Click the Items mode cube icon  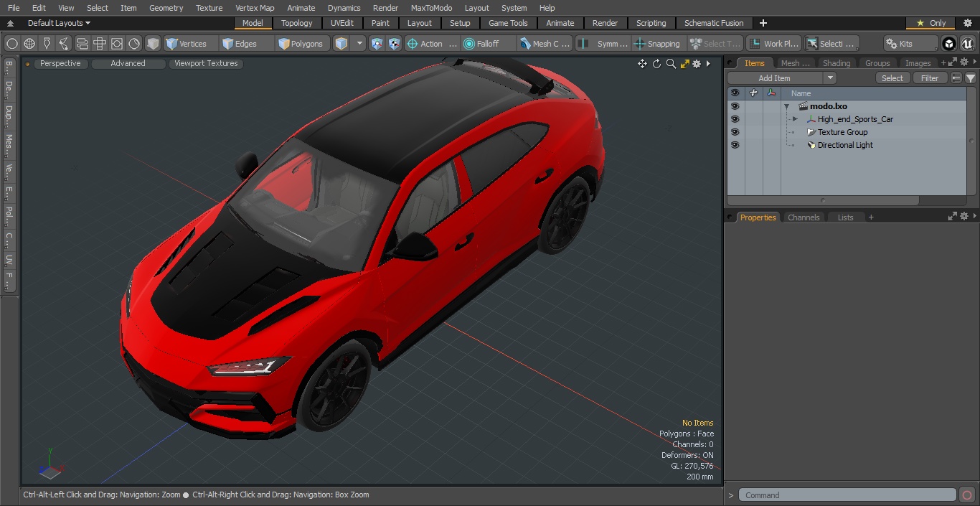pos(342,44)
